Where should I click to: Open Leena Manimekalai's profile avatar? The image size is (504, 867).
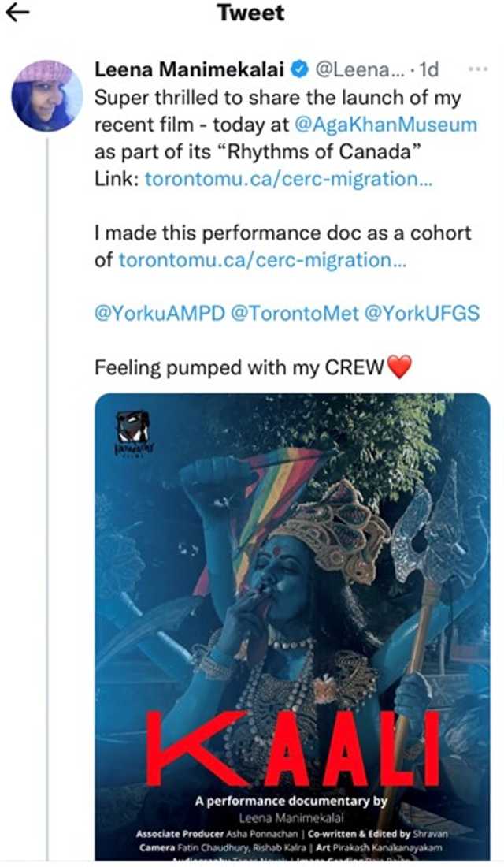[46, 95]
